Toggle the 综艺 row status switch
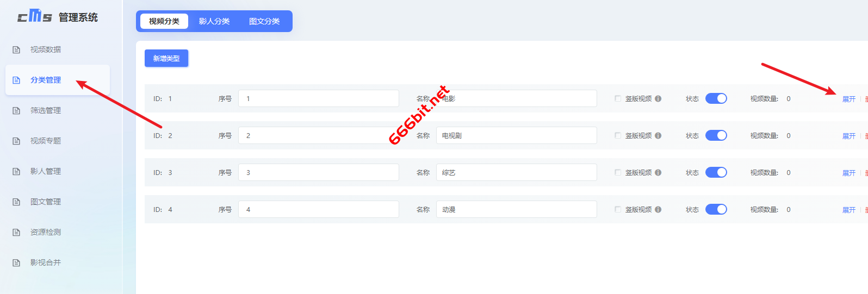Screen dimensions: 868x294 [716, 172]
